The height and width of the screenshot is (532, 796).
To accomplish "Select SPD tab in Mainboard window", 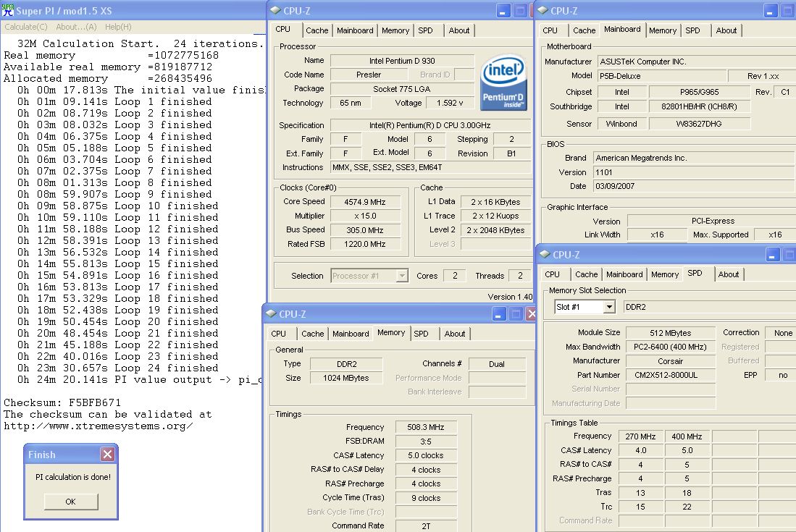I will pyautogui.click(x=692, y=30).
